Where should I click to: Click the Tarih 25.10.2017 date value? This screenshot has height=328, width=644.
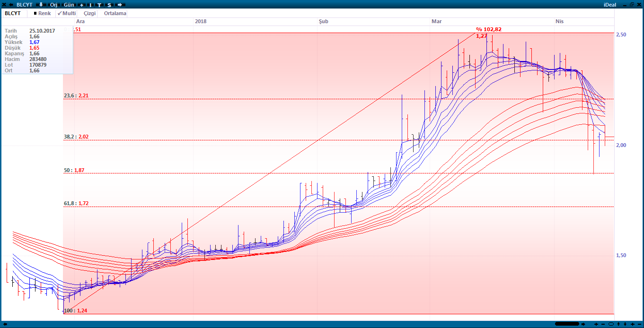42,31
